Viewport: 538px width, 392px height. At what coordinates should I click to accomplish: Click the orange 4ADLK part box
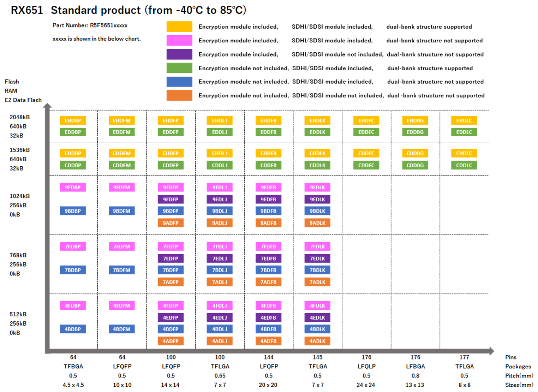click(x=317, y=341)
